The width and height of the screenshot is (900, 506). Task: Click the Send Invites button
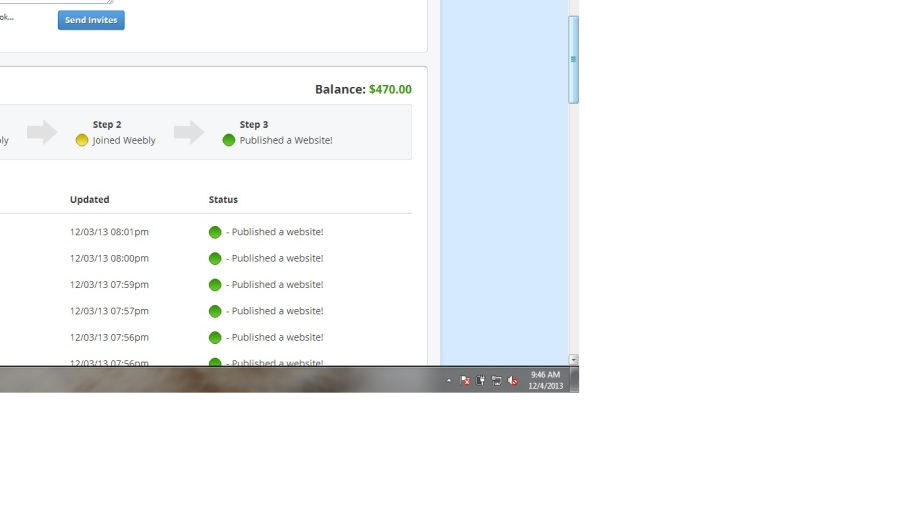[91, 20]
